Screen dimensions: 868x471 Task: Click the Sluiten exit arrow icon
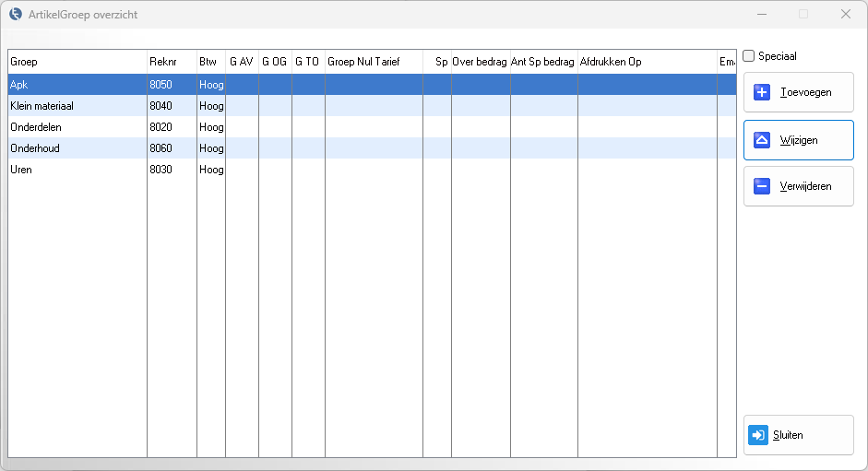click(758, 435)
